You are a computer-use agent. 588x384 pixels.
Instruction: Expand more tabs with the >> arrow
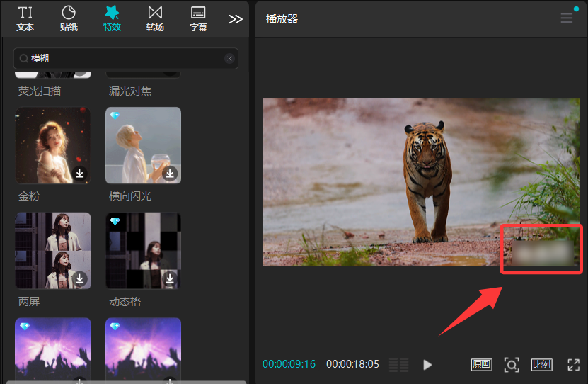236,19
